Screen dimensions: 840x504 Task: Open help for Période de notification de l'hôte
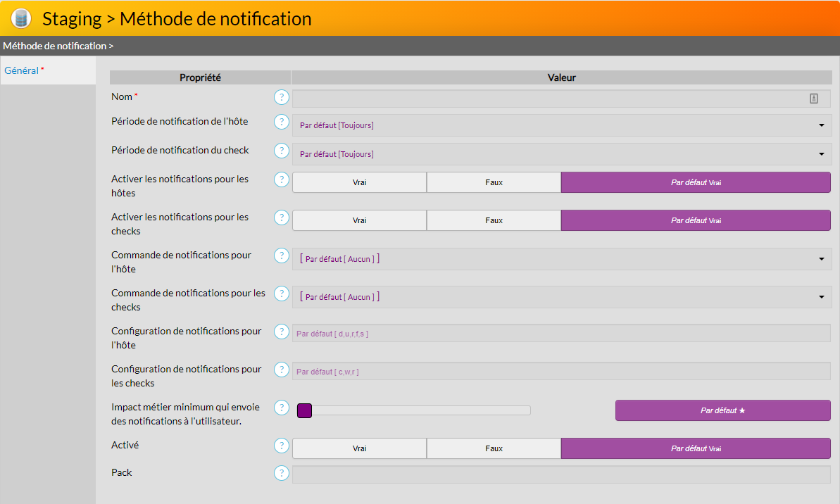[x=282, y=122]
